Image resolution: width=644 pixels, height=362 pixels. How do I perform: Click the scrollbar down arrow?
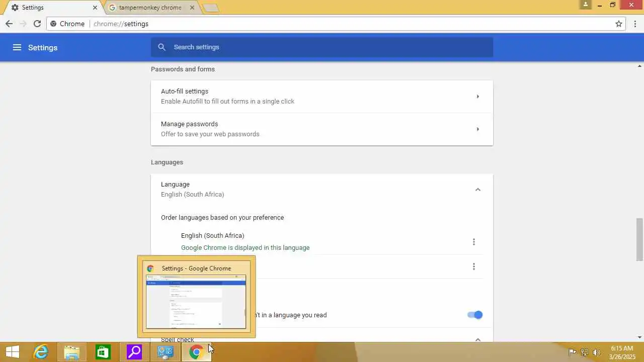point(639,337)
